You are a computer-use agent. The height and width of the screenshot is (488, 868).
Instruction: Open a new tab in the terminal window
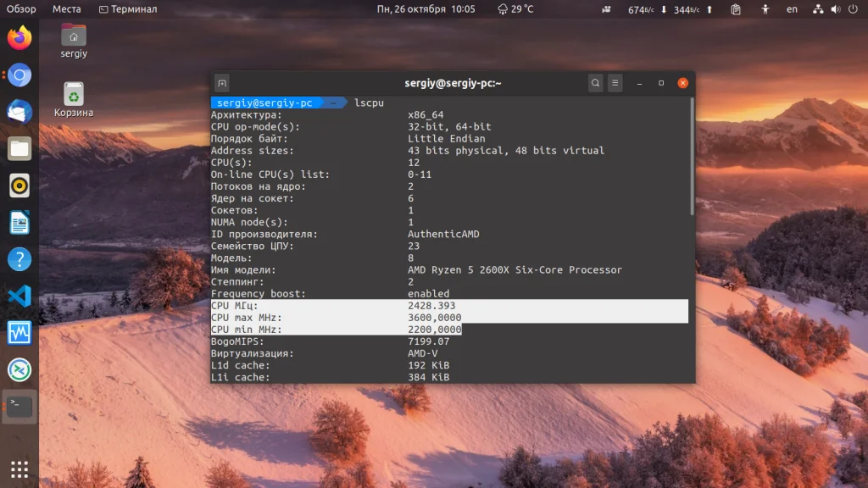click(222, 83)
